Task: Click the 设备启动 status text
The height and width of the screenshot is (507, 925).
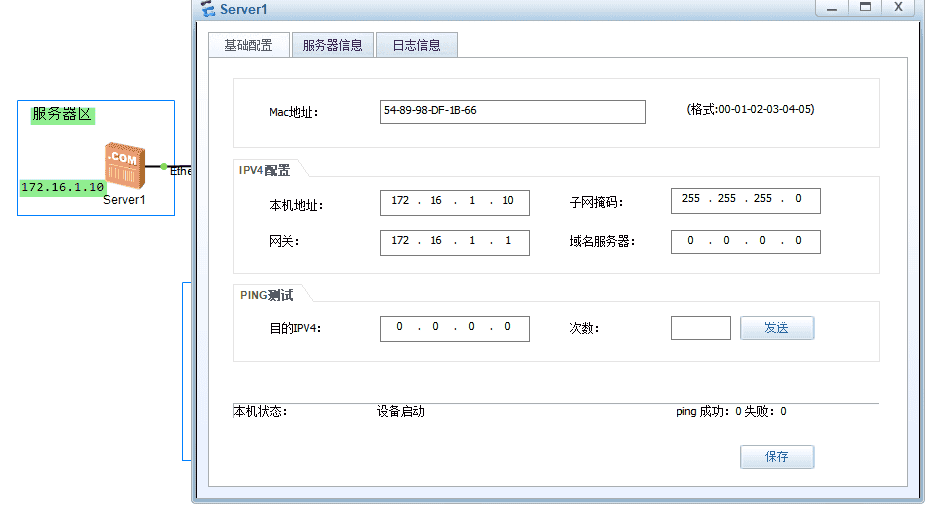Action: (x=401, y=411)
